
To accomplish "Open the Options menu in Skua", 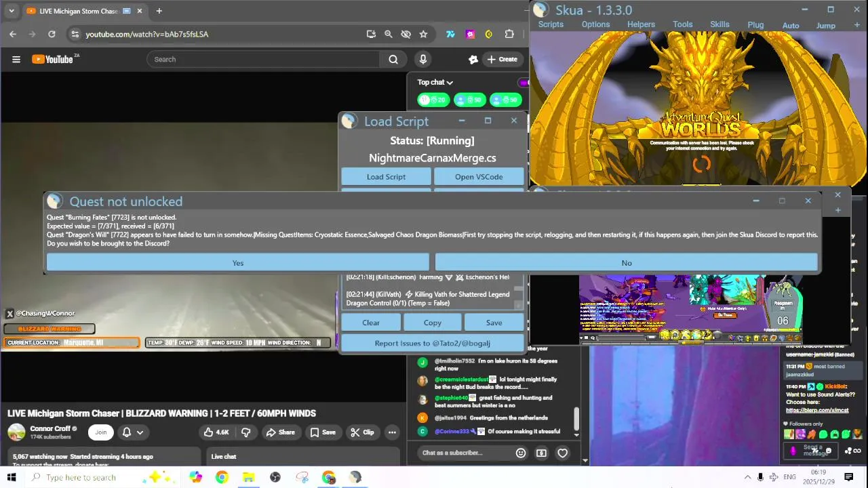I will tap(595, 24).
